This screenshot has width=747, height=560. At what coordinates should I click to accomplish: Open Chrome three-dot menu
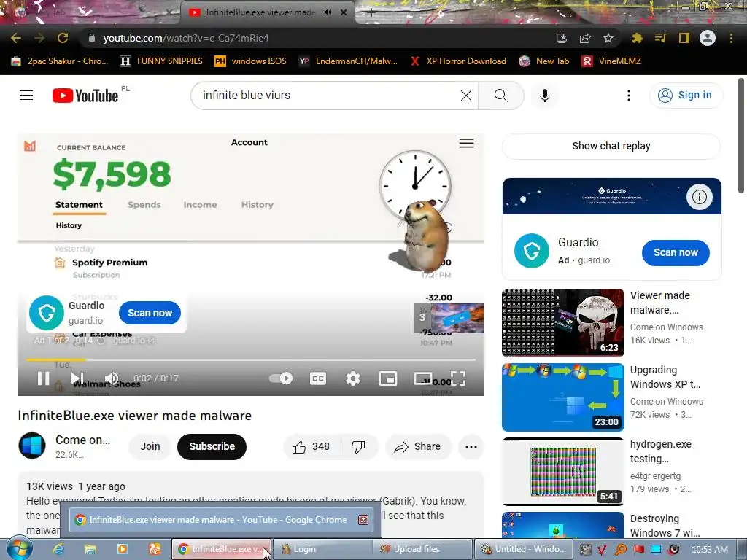pos(731,38)
